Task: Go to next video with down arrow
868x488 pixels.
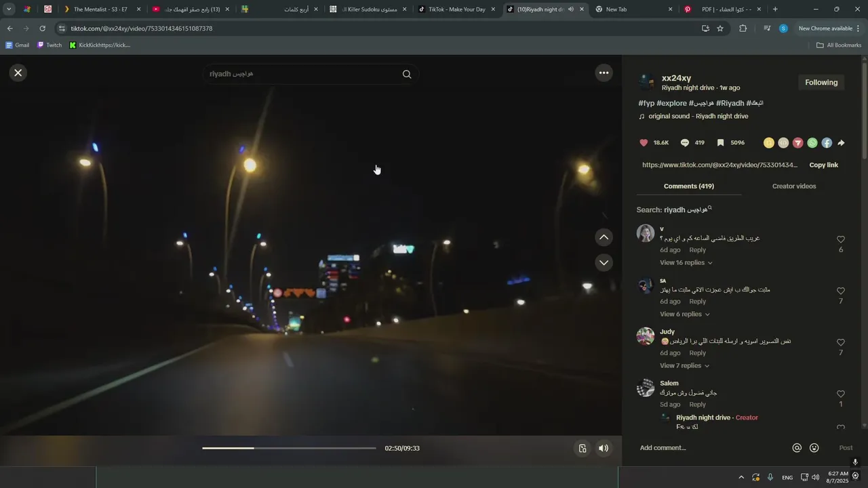Action: 604,262
